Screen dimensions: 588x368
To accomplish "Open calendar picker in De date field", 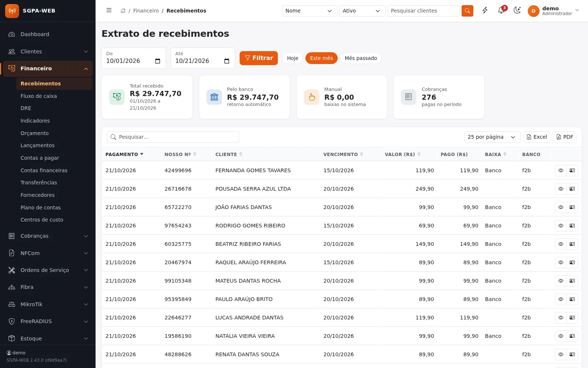I will click(x=158, y=61).
